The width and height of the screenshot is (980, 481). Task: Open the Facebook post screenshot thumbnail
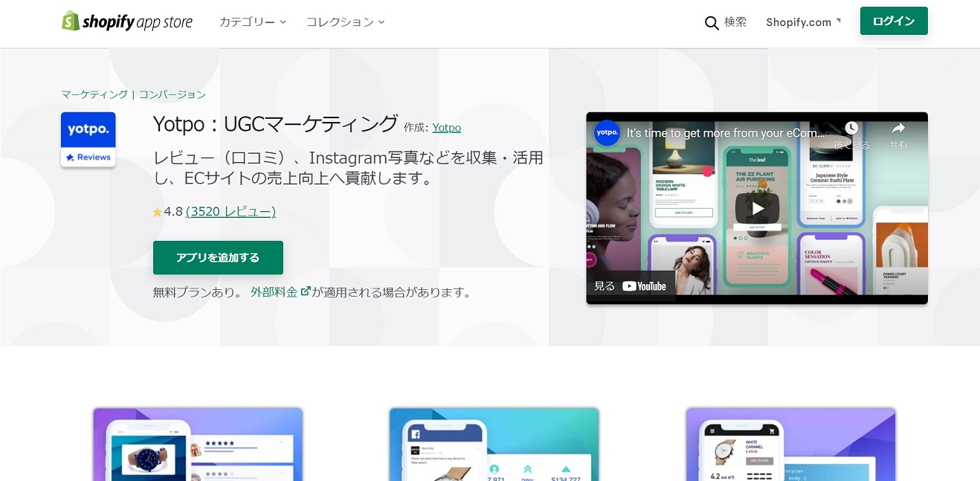pyautogui.click(x=494, y=444)
